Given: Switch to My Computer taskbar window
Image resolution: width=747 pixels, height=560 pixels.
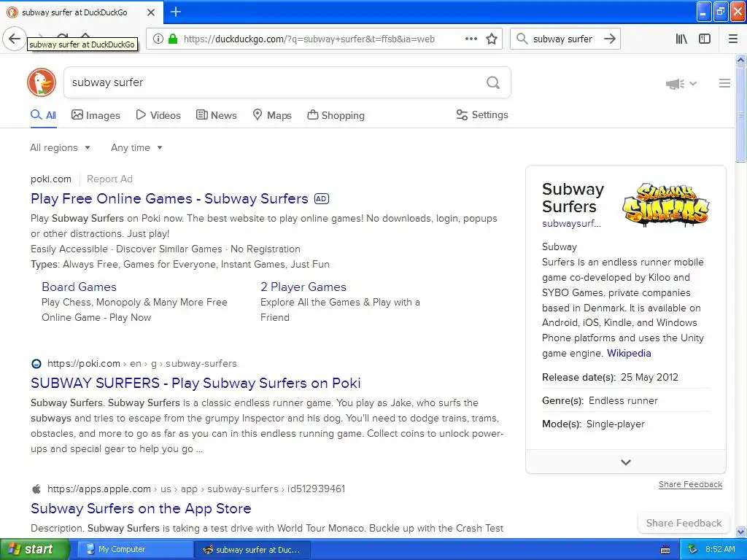Looking at the screenshot, I should point(135,550).
